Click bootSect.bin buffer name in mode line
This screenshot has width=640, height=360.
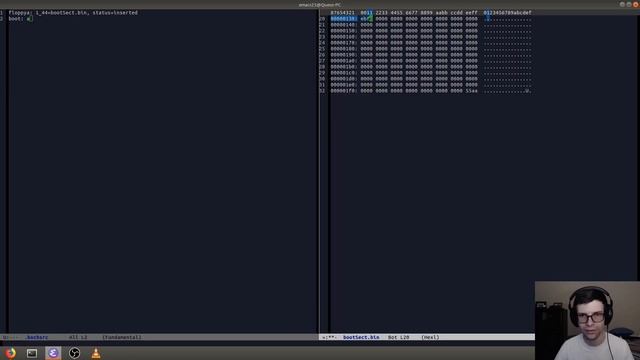pos(361,338)
